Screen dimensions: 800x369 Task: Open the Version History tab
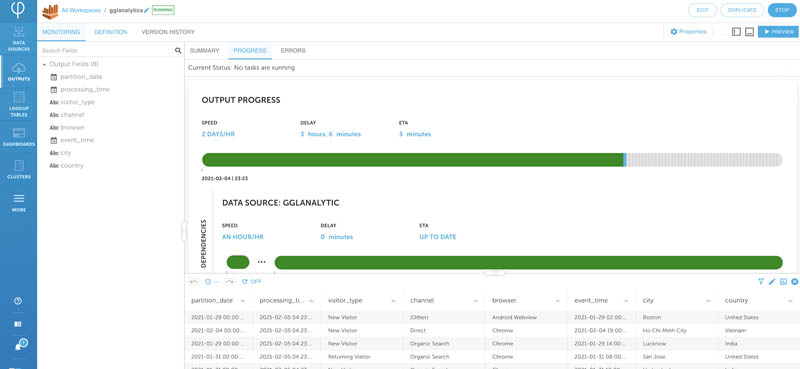pos(168,32)
